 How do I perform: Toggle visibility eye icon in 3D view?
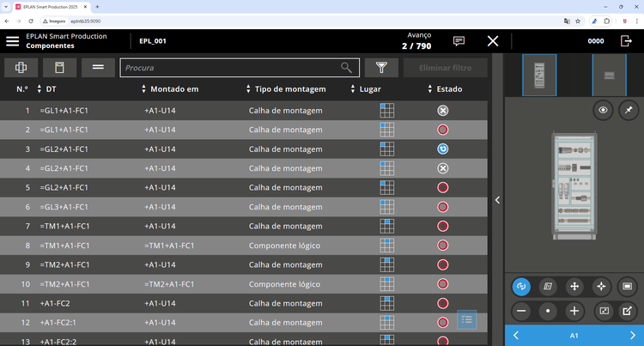click(603, 110)
